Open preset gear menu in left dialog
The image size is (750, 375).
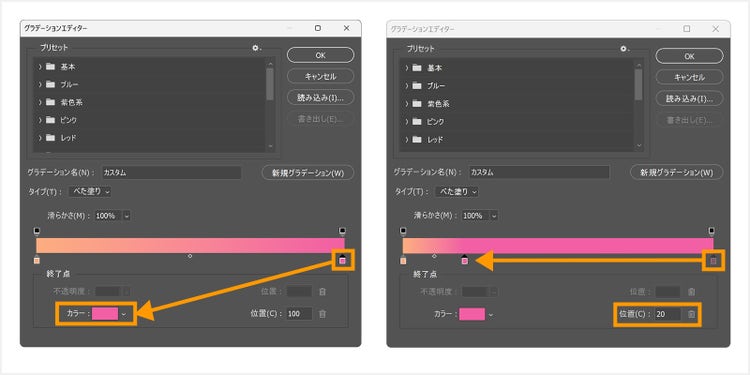point(256,48)
